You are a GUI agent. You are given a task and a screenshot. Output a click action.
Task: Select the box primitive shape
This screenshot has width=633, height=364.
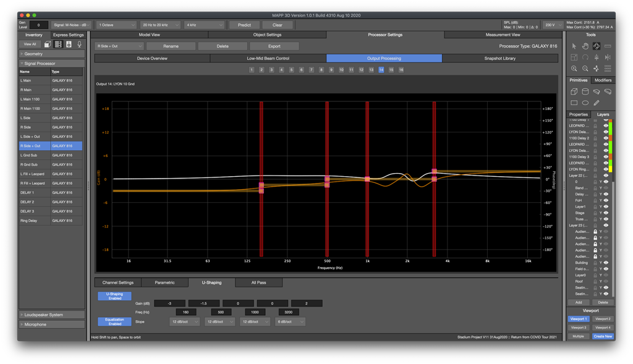(x=574, y=91)
